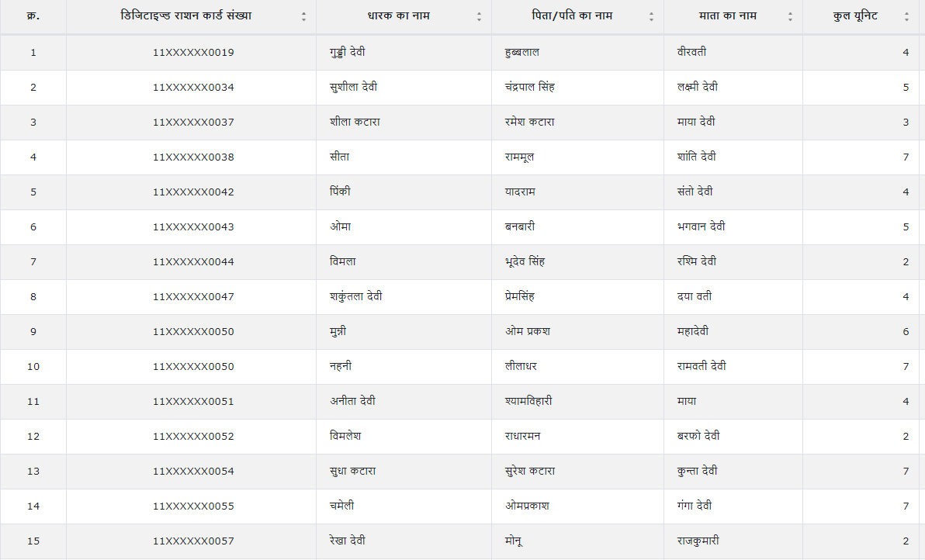The width and height of the screenshot is (925, 560).
Task: Click the क्र. column header
Action: (33, 16)
